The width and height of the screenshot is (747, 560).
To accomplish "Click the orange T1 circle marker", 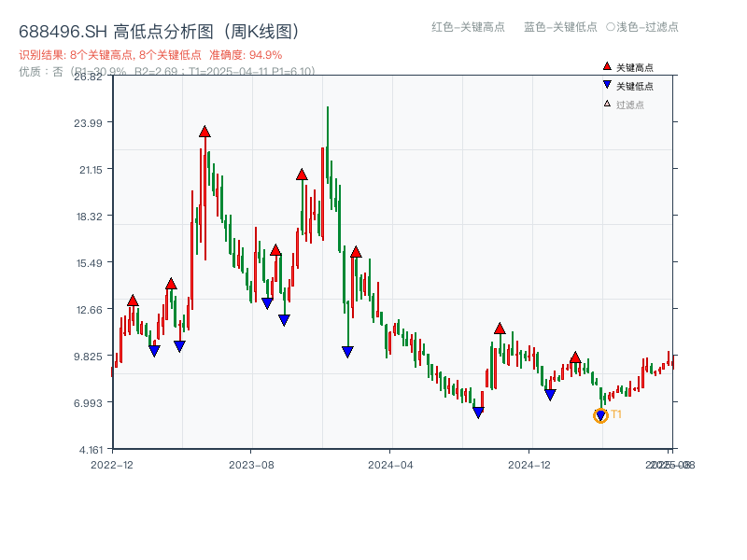I will (x=601, y=413).
